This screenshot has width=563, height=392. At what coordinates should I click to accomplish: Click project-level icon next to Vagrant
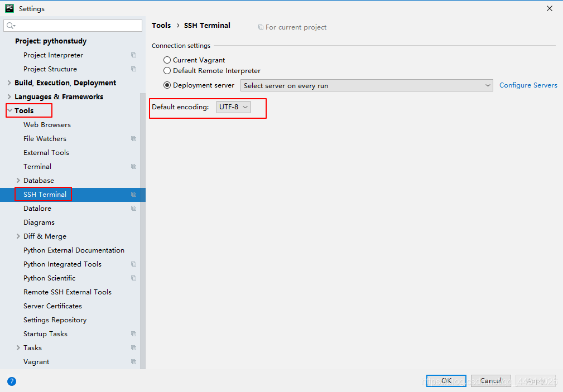point(133,362)
